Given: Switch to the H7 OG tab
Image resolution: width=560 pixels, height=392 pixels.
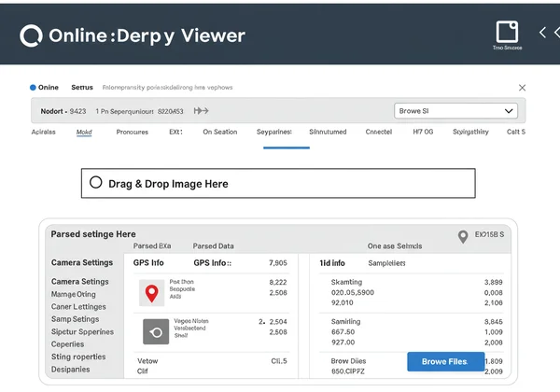Looking at the screenshot, I should [423, 132].
